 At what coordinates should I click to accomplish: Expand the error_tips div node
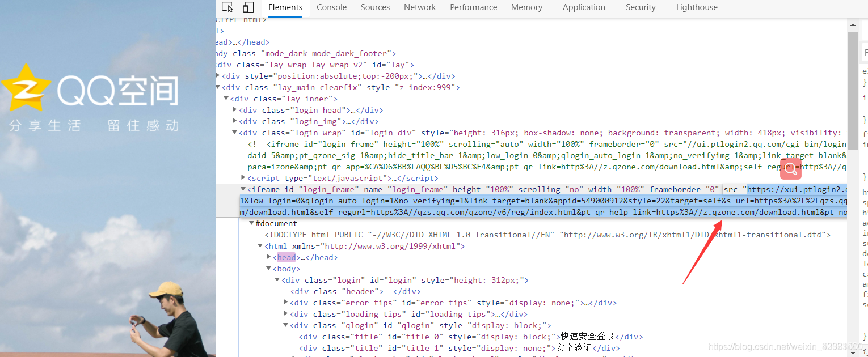coord(286,303)
